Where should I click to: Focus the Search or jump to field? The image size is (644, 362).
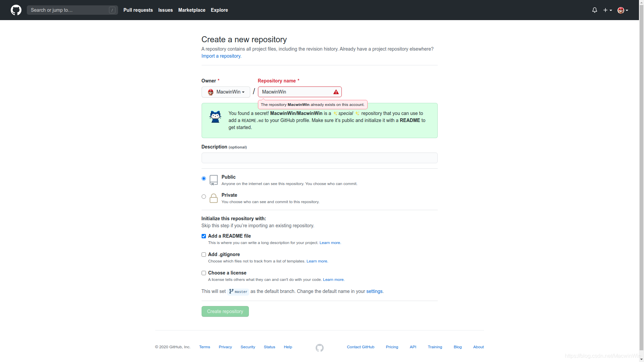pos(72,10)
